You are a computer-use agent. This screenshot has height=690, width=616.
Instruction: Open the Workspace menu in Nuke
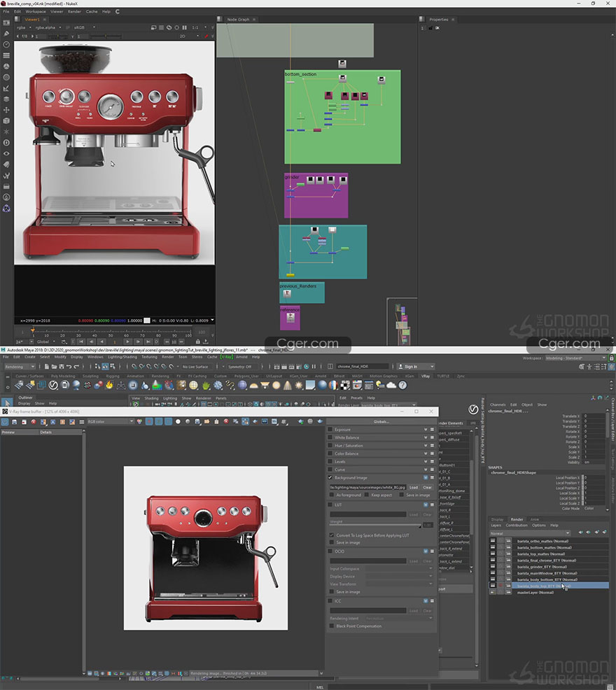click(x=36, y=11)
